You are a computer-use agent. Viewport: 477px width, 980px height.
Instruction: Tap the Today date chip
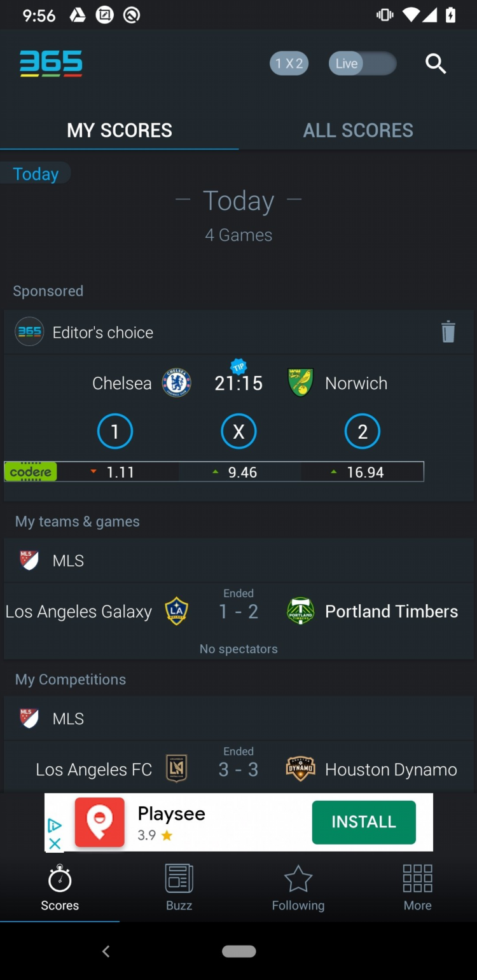click(36, 174)
